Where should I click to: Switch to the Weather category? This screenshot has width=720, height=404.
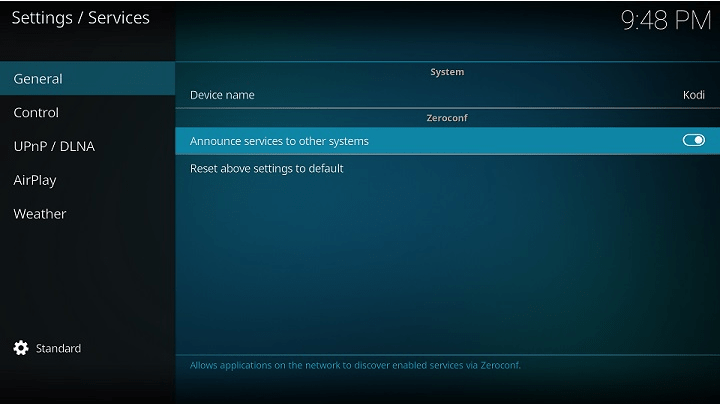[x=87, y=213]
